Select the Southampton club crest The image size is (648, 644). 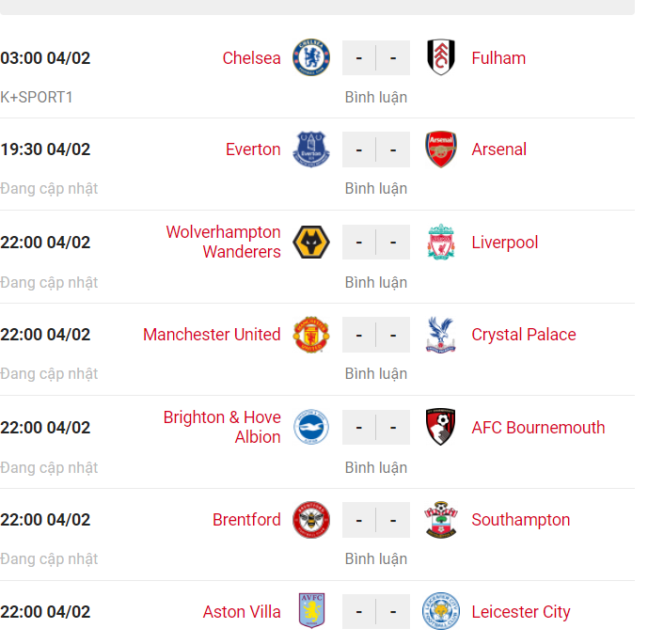441,520
